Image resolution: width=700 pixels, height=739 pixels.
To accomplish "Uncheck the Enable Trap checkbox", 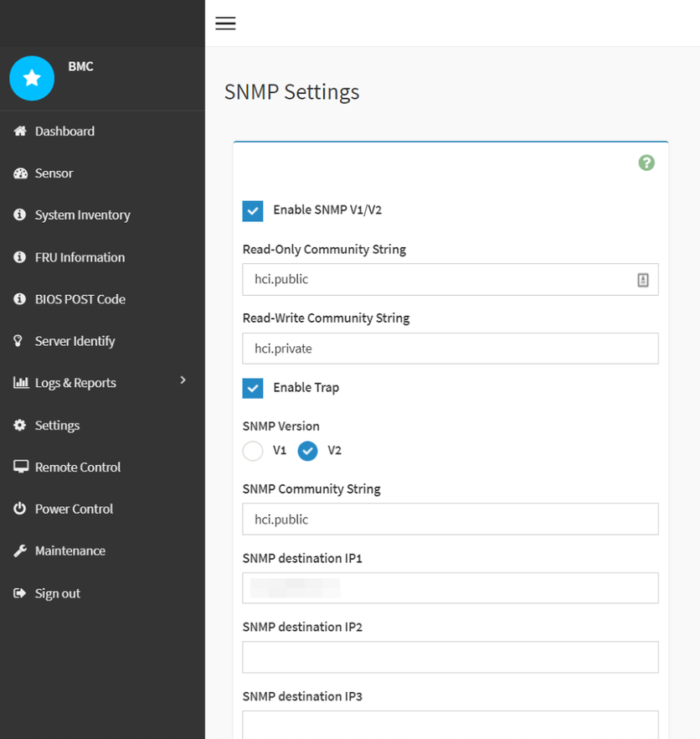I will [253, 389].
